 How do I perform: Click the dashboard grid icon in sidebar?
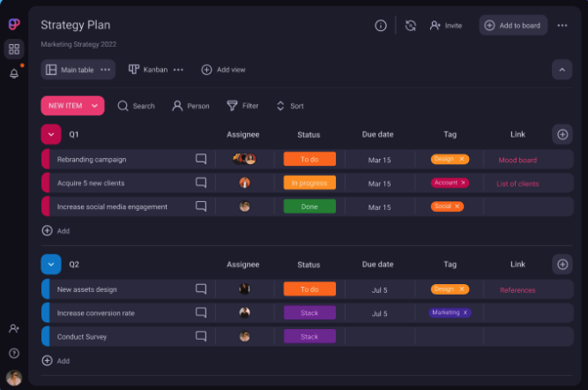(x=13, y=49)
